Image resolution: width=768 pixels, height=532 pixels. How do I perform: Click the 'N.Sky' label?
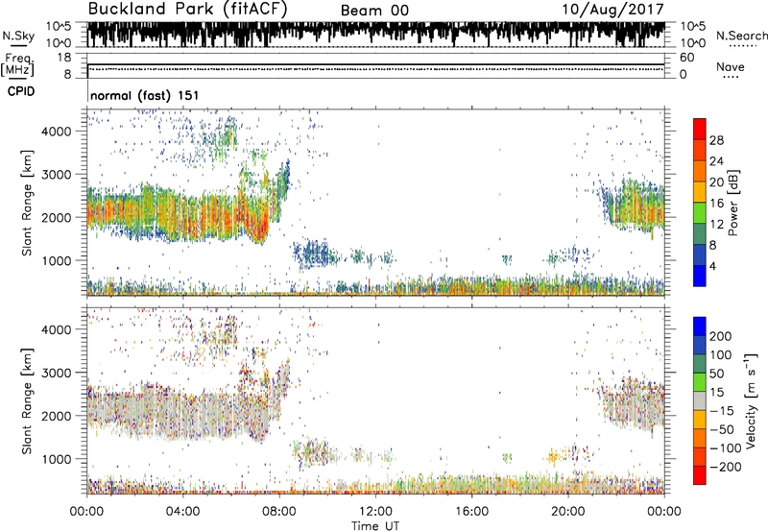18,36
